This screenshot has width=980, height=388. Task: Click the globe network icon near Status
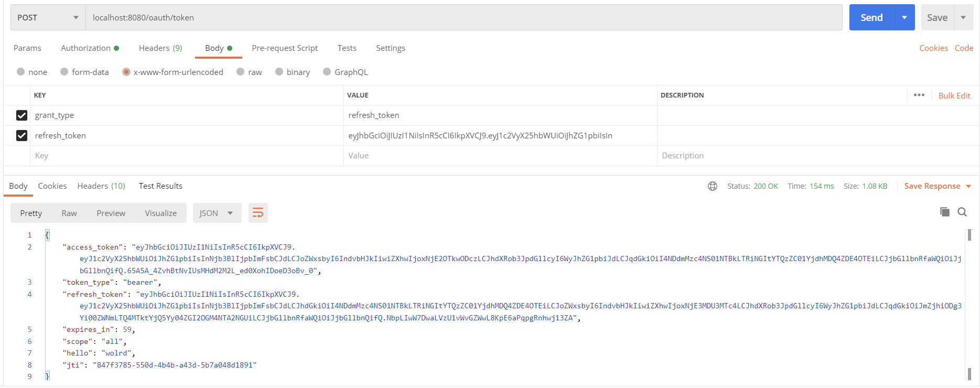[x=712, y=186]
